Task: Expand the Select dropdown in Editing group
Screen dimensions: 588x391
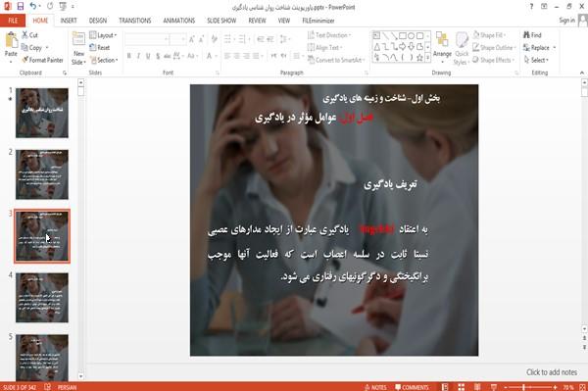Action: (536, 60)
